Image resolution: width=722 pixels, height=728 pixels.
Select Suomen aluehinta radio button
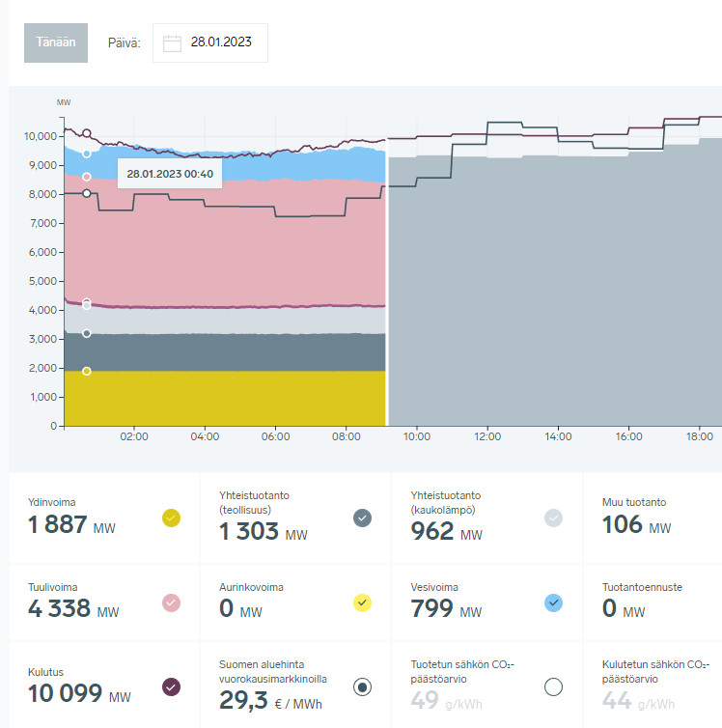(362, 687)
